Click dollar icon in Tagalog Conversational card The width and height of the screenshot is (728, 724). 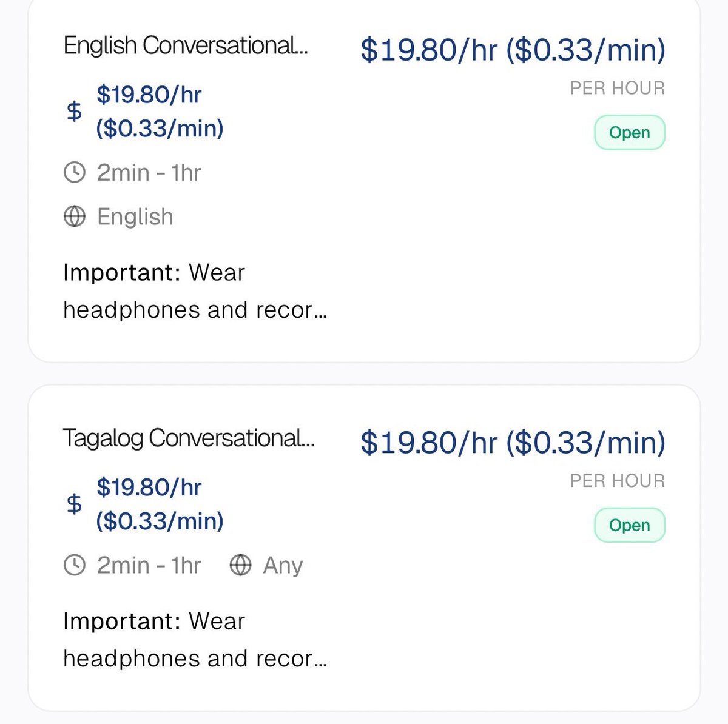pyautogui.click(x=74, y=504)
